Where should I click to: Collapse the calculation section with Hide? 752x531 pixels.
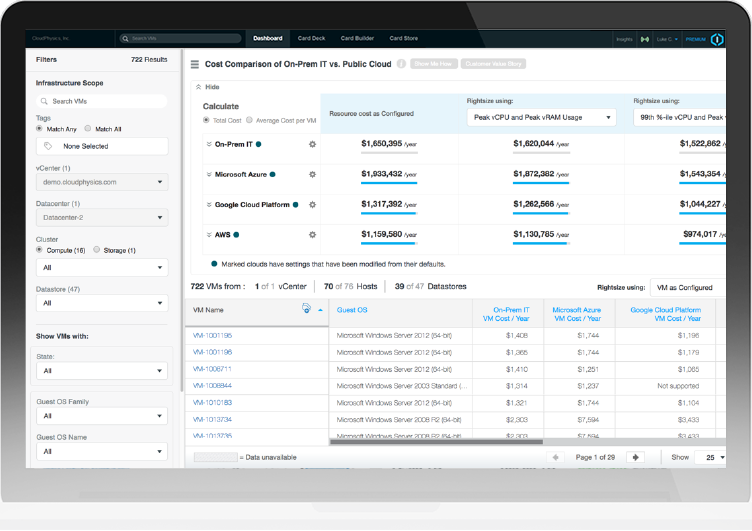click(x=209, y=87)
